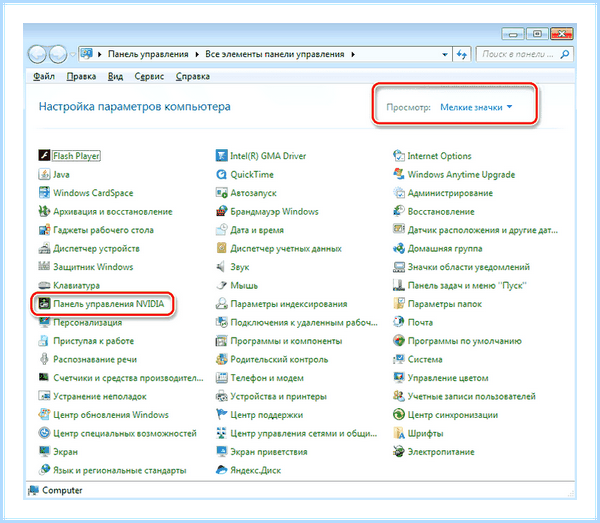Expand arrow after Все элементы панели управления
The width and height of the screenshot is (600, 523).
pyautogui.click(x=353, y=54)
